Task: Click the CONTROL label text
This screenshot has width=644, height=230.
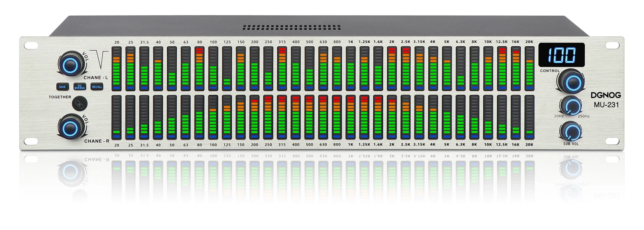Action: (x=550, y=71)
